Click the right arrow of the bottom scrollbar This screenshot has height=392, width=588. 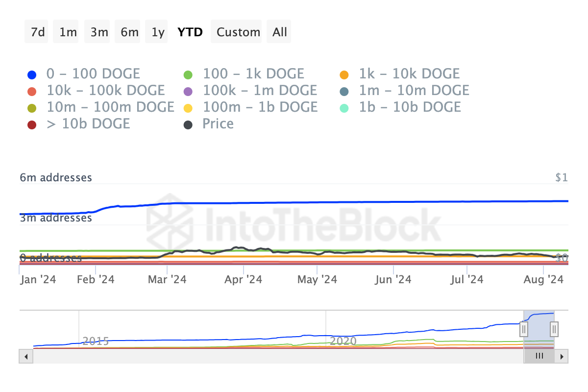[x=563, y=356]
